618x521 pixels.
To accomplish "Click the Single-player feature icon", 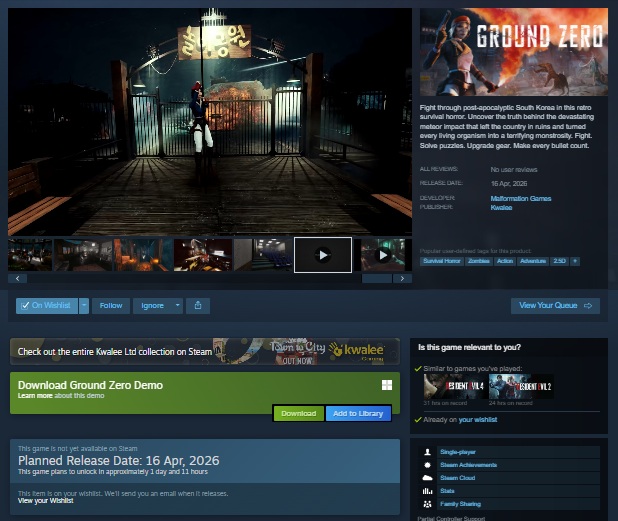I will coord(428,452).
